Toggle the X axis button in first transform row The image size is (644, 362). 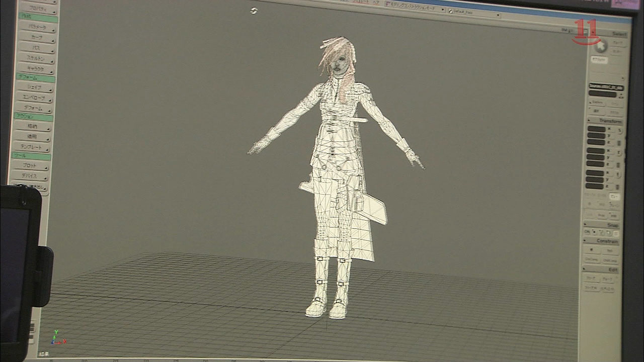click(x=609, y=129)
